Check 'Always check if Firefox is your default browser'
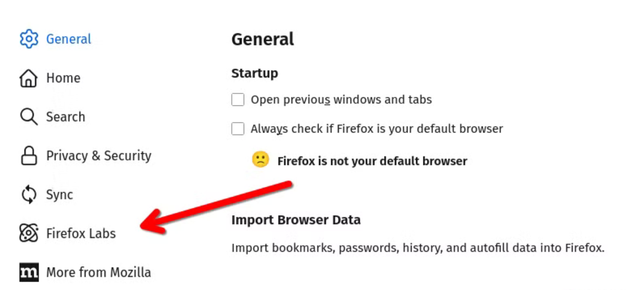 [237, 129]
